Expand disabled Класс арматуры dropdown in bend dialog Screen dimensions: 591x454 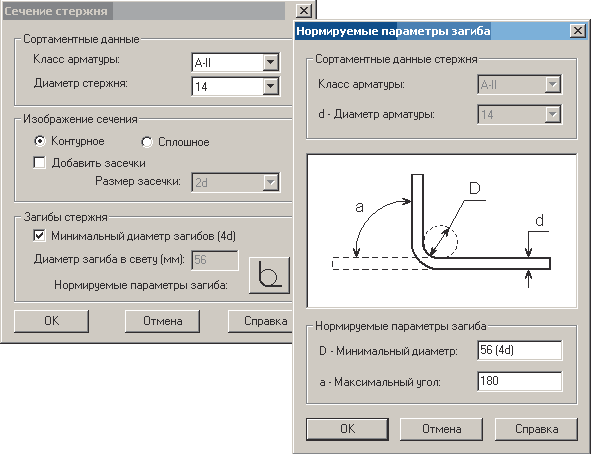pyautogui.click(x=552, y=84)
